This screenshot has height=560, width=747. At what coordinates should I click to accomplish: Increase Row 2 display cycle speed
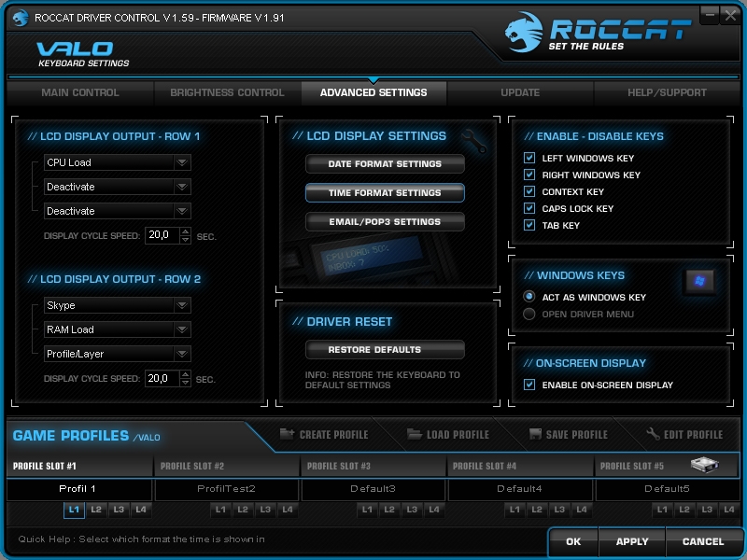point(185,374)
